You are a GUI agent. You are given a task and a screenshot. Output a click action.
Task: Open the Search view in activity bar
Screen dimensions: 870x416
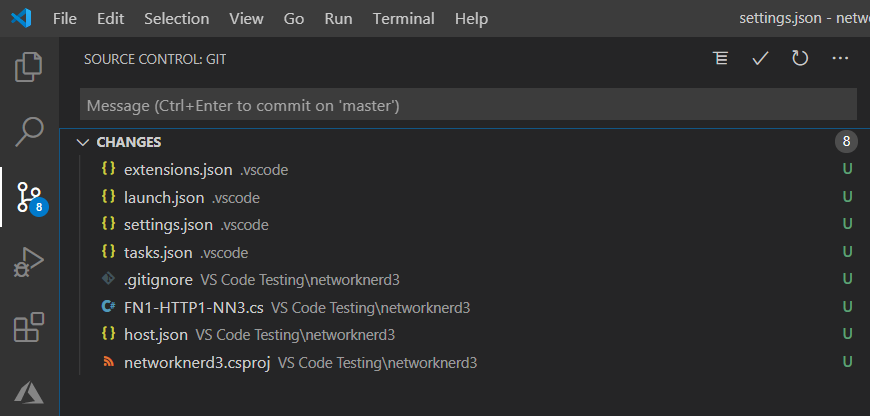tap(28, 131)
